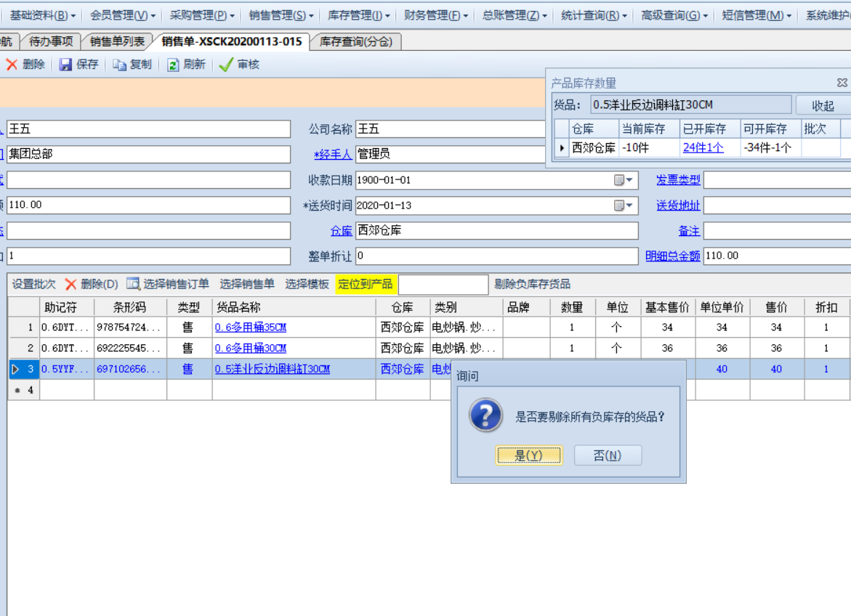The height and width of the screenshot is (616, 851).
Task: Click the 货品 field in stock panel
Action: click(x=690, y=105)
